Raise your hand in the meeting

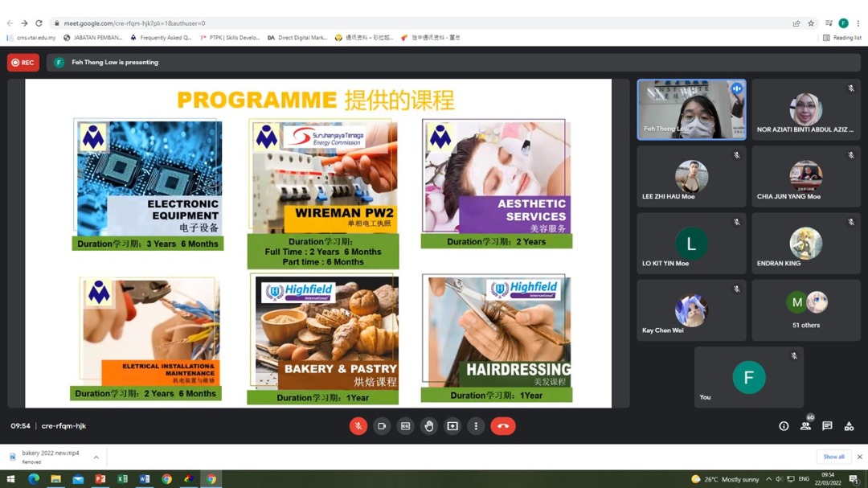click(x=429, y=426)
